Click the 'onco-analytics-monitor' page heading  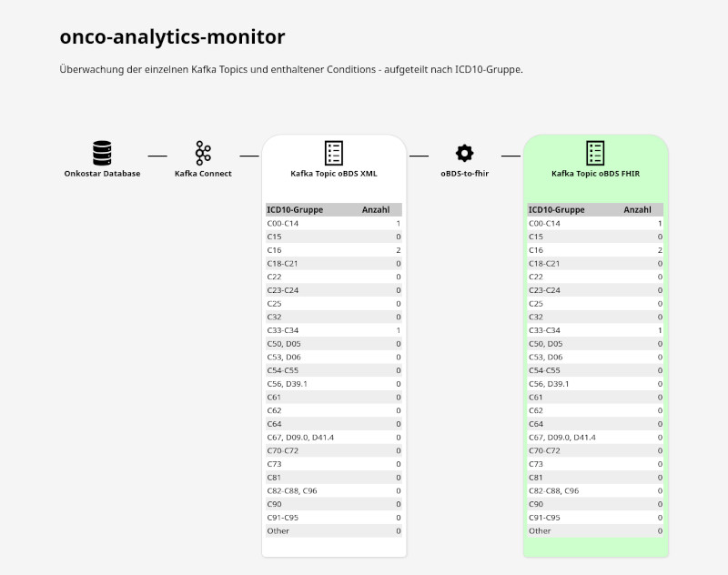click(172, 36)
